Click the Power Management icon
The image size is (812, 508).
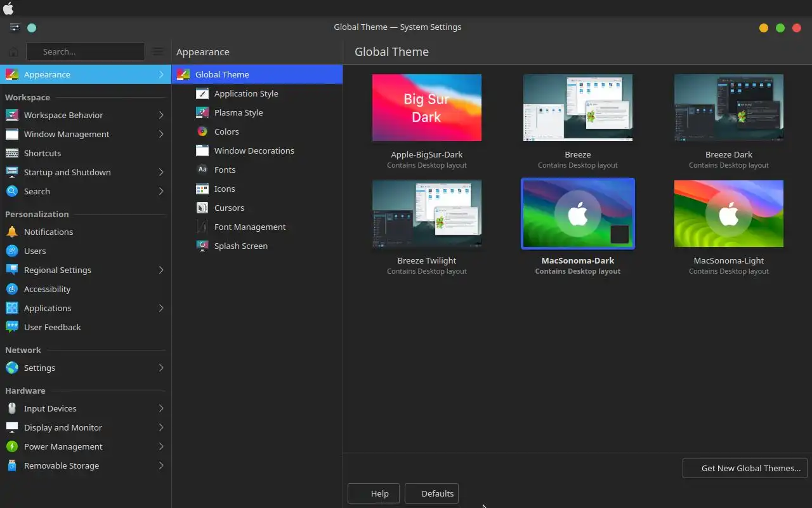tap(11, 446)
